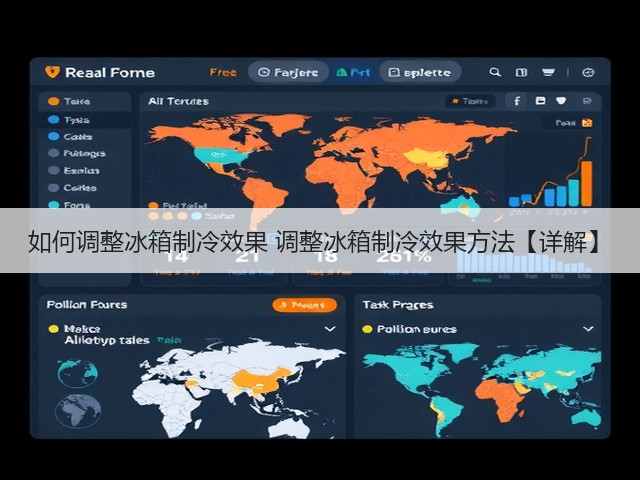This screenshot has width=640, height=480.
Task: Expand the Mekce chevron in Pollion Foares
Action: (330, 329)
